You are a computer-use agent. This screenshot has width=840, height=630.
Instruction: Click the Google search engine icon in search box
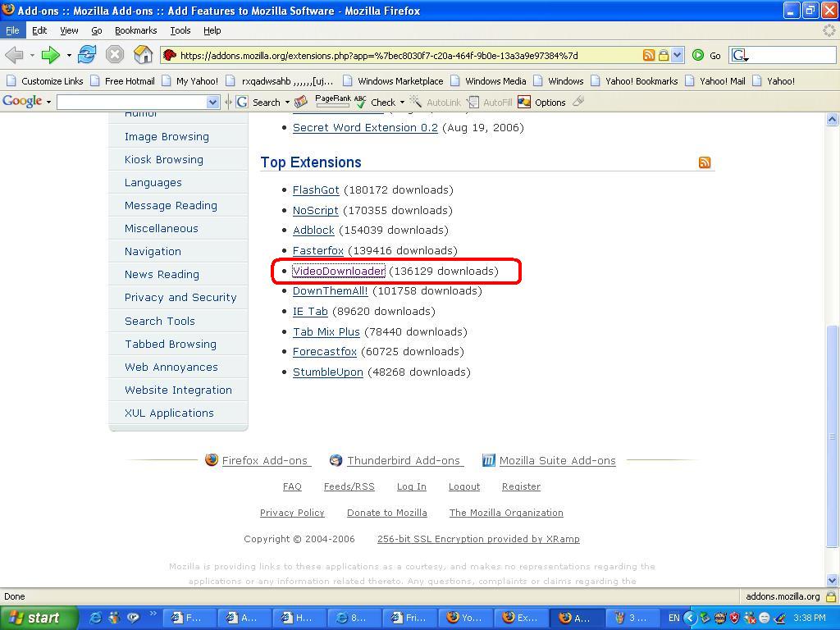pos(740,55)
